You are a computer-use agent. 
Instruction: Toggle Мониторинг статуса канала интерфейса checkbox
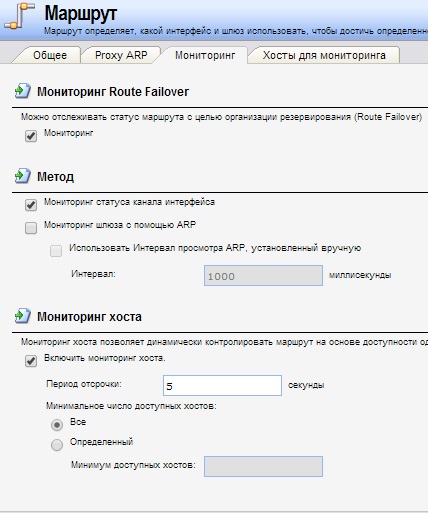31,205
